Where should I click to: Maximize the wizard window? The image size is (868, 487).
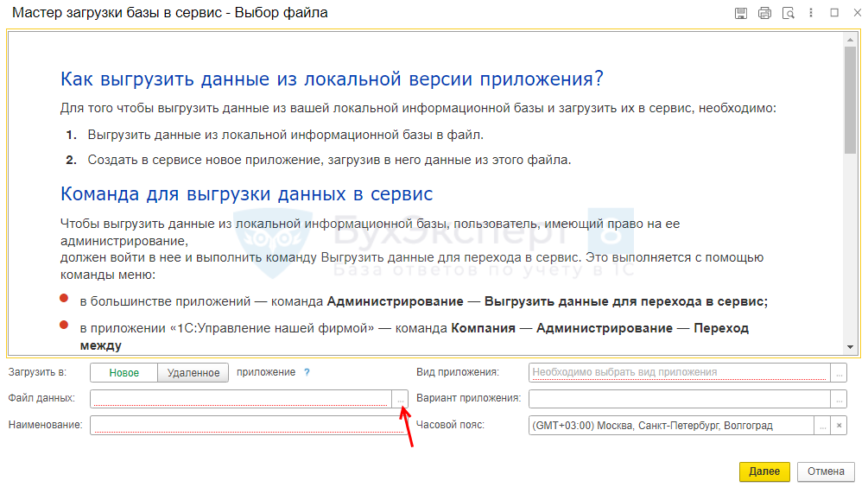(834, 13)
